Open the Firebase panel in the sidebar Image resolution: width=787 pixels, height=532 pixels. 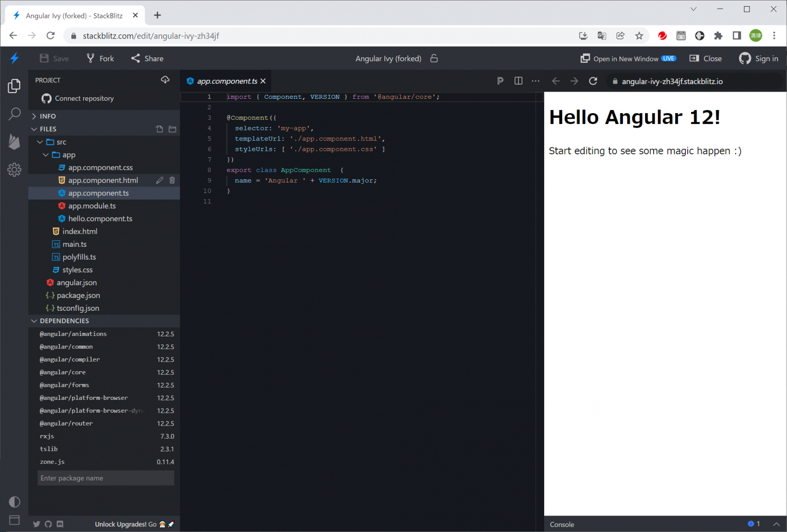14,142
